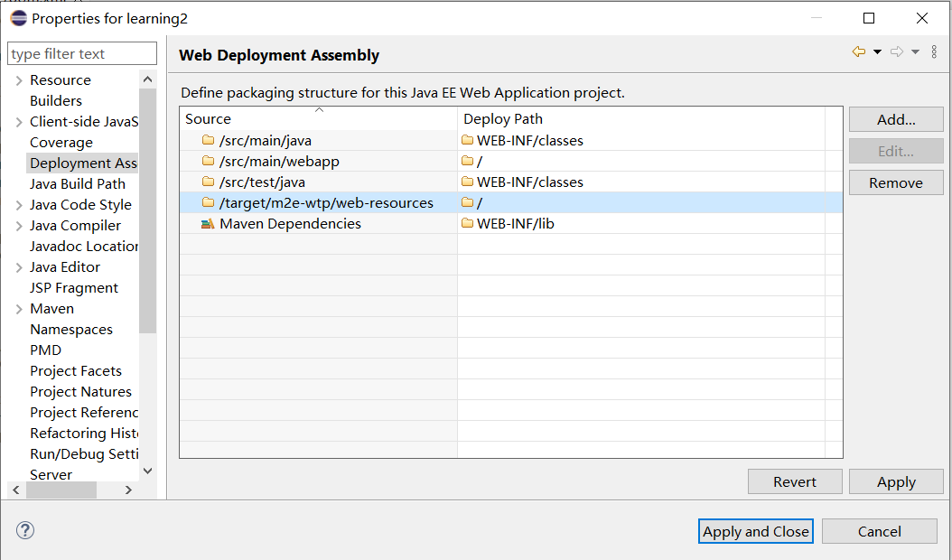Select Project Facets in the sidebar
This screenshot has width=952, height=560.
(76, 371)
